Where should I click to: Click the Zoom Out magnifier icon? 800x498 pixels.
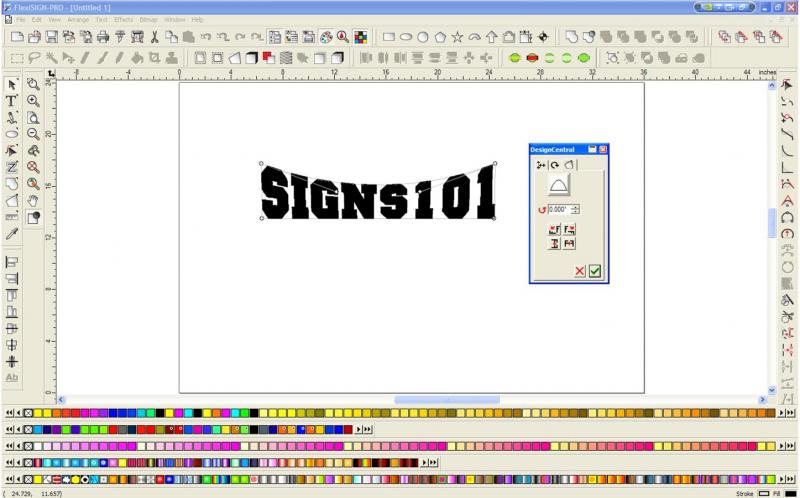[x=33, y=134]
